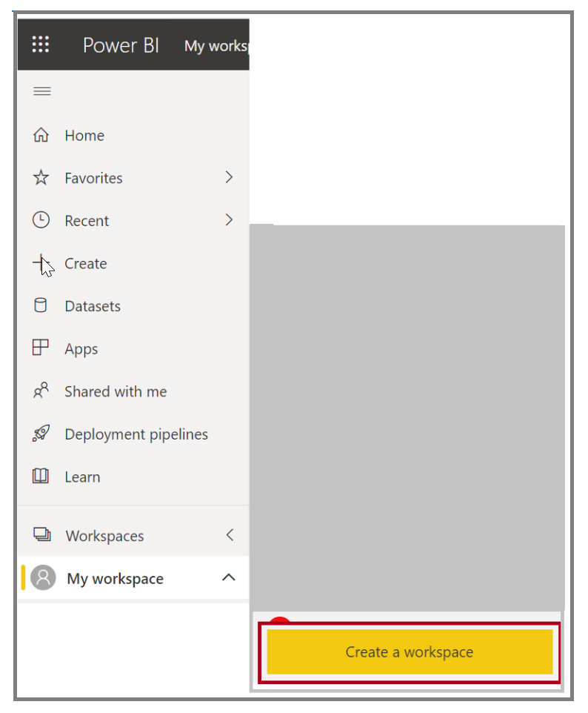Click the Shared with me people icon

pyautogui.click(x=41, y=391)
